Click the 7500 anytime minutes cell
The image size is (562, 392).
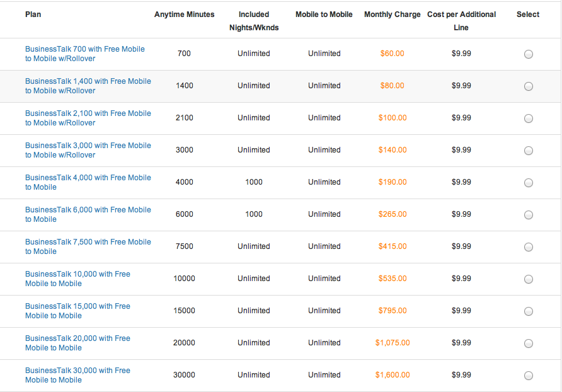(x=184, y=246)
